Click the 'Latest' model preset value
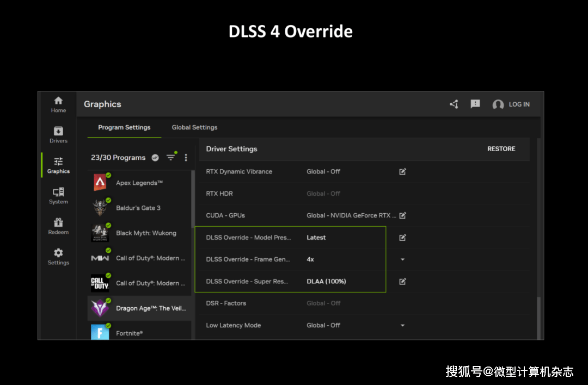Image resolution: width=588 pixels, height=385 pixels. [316, 238]
